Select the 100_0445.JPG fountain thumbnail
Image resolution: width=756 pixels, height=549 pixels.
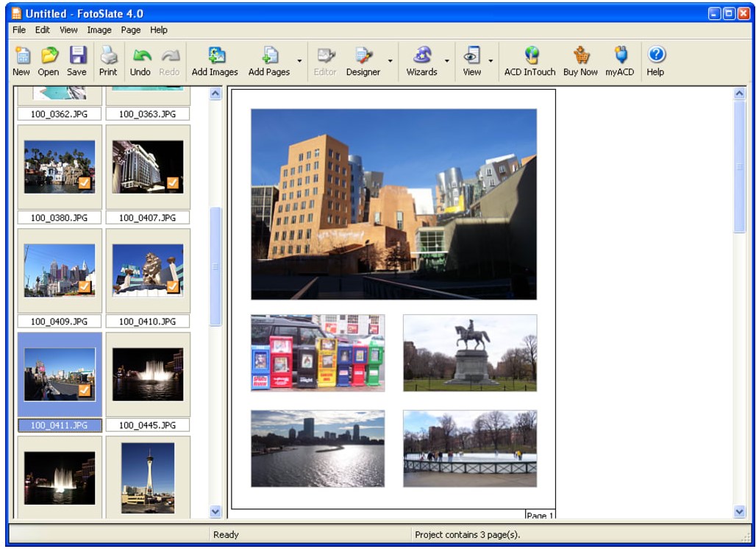pyautogui.click(x=148, y=375)
